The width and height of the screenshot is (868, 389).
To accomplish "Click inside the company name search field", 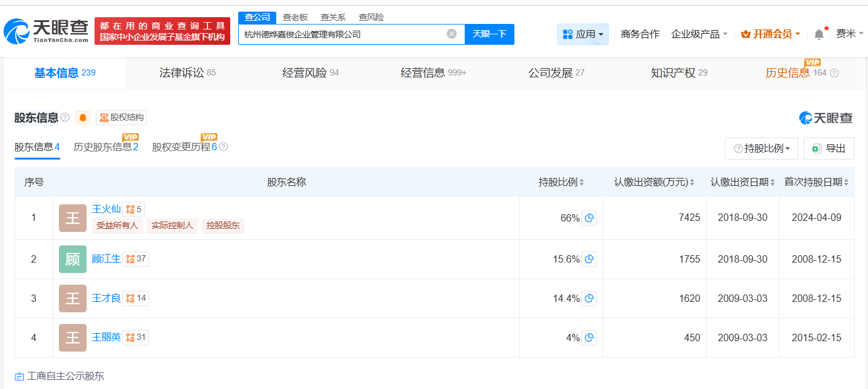I will coord(344,34).
